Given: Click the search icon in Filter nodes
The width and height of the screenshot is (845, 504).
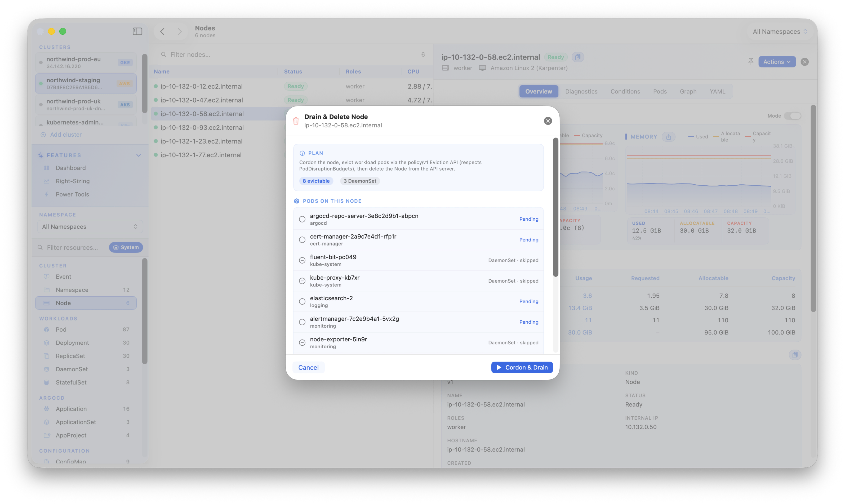Looking at the screenshot, I should point(163,54).
